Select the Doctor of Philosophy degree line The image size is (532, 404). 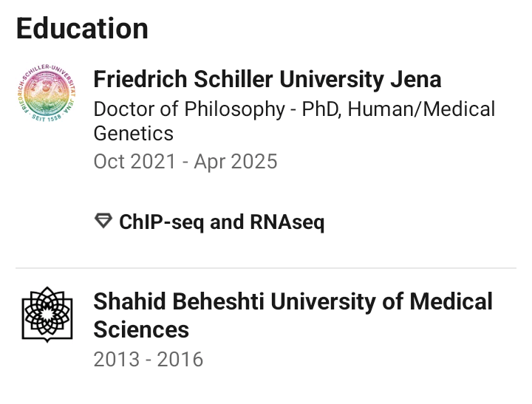point(294,109)
